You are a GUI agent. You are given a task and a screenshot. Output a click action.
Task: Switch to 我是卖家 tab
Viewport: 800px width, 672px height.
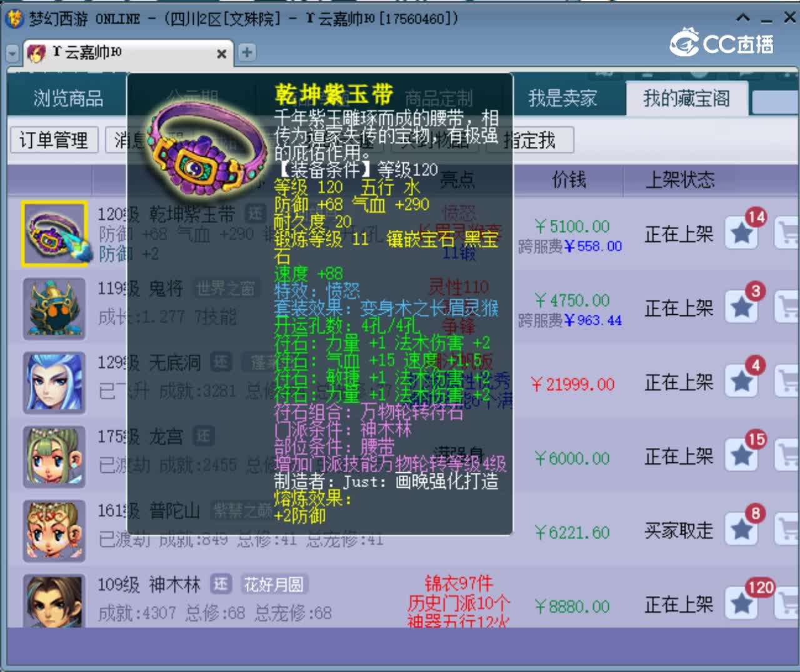click(x=562, y=98)
